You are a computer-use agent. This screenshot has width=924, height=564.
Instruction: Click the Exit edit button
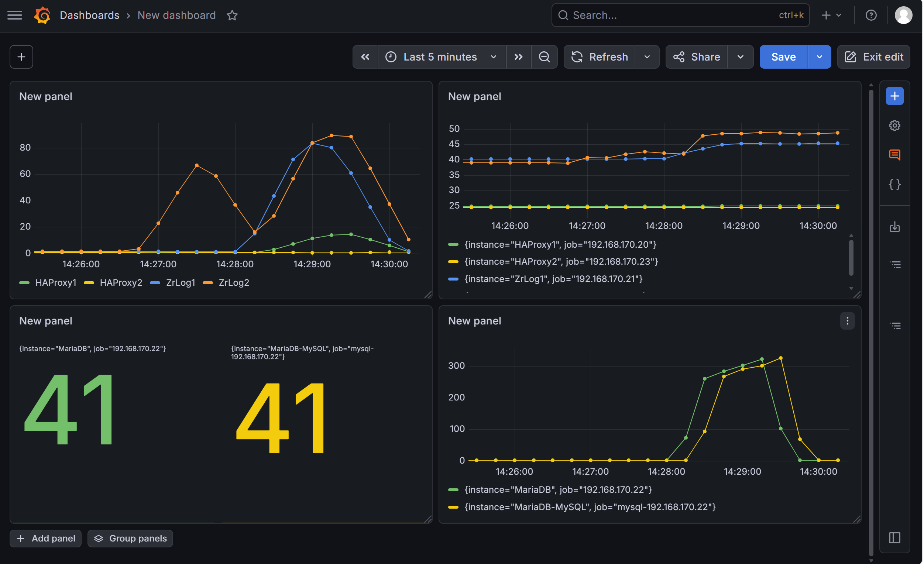pos(873,57)
